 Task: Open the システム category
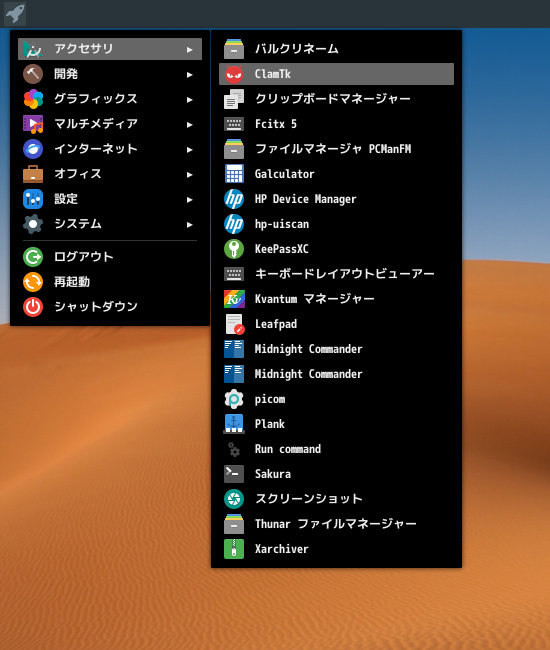[x=110, y=224]
